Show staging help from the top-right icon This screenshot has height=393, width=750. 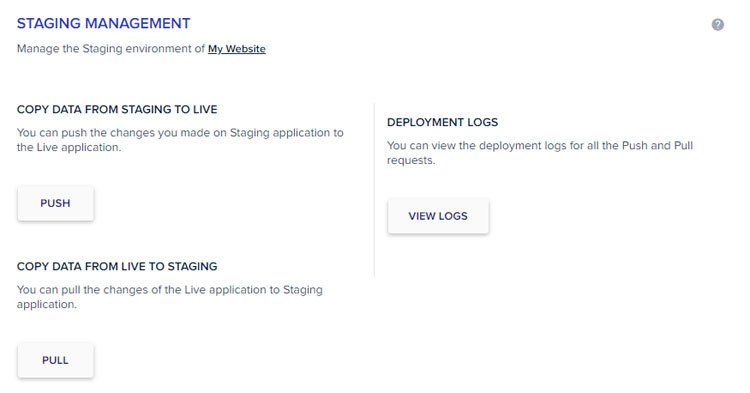(x=717, y=25)
